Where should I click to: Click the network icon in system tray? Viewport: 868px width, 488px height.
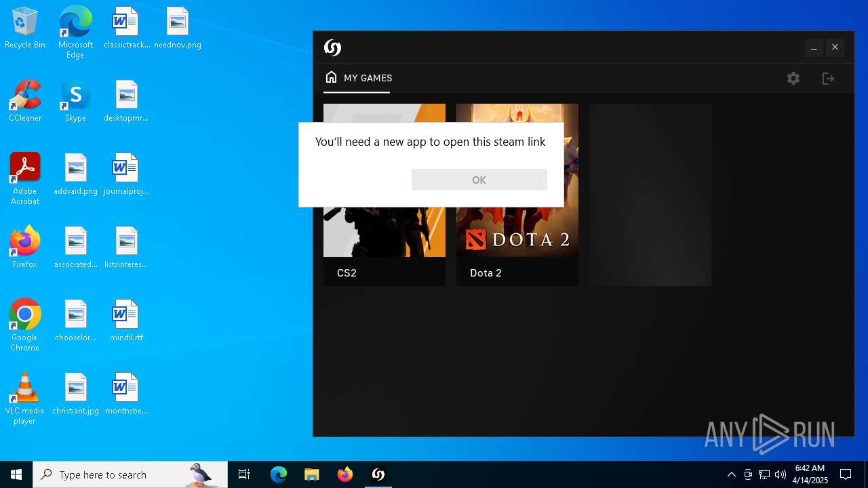(x=764, y=474)
